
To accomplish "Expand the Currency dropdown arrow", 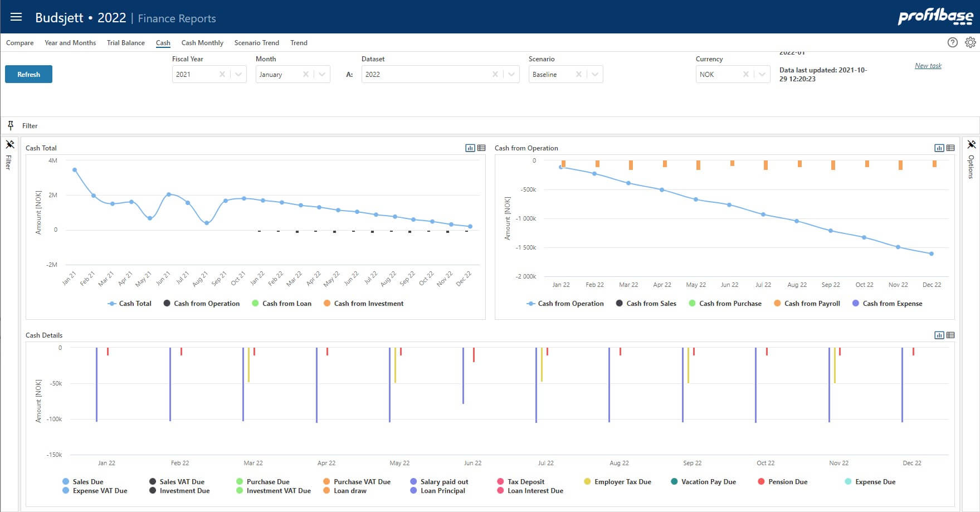I will [762, 74].
